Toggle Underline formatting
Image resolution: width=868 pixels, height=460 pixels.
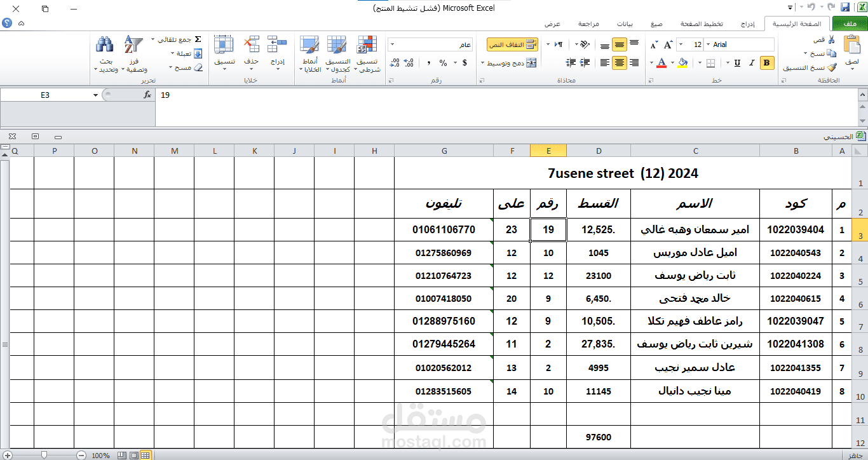(x=738, y=63)
